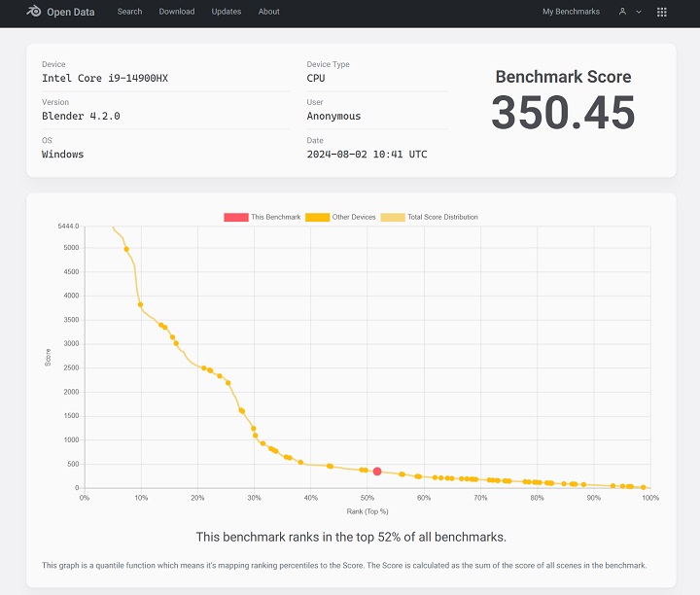The height and width of the screenshot is (595, 700).
Task: Select the Blender 4.2.0 version text
Action: click(81, 116)
